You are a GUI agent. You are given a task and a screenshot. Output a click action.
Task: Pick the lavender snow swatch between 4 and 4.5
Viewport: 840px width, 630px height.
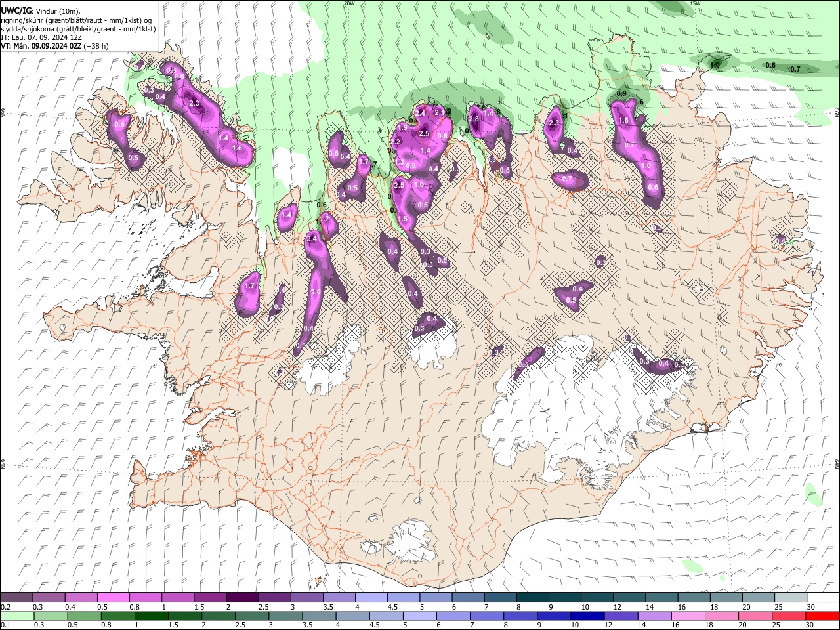coord(371,597)
